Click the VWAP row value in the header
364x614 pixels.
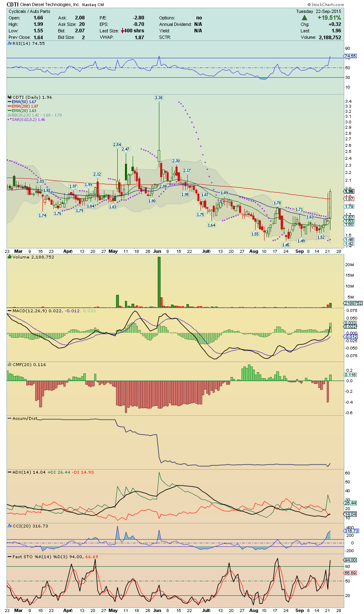coord(140,37)
